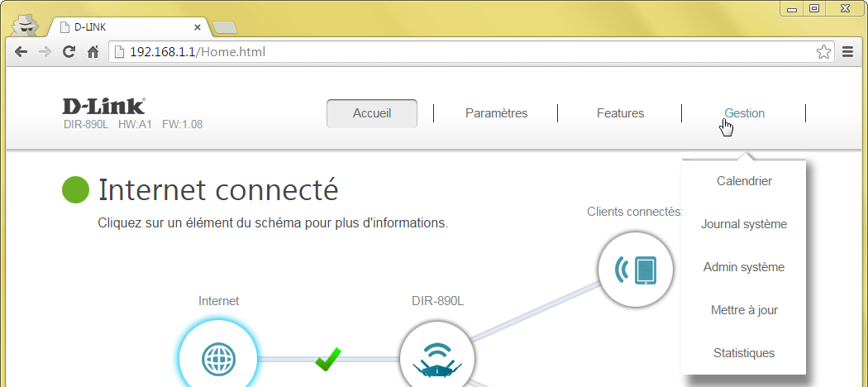
Task: Open Journal système menu entry
Action: tap(744, 224)
